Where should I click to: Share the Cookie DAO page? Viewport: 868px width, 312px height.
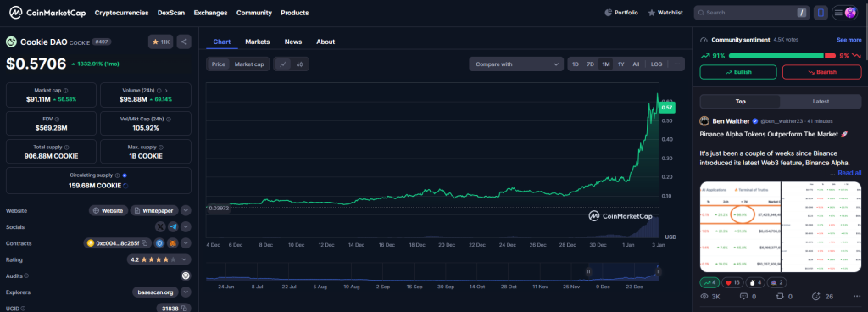pyautogui.click(x=184, y=42)
